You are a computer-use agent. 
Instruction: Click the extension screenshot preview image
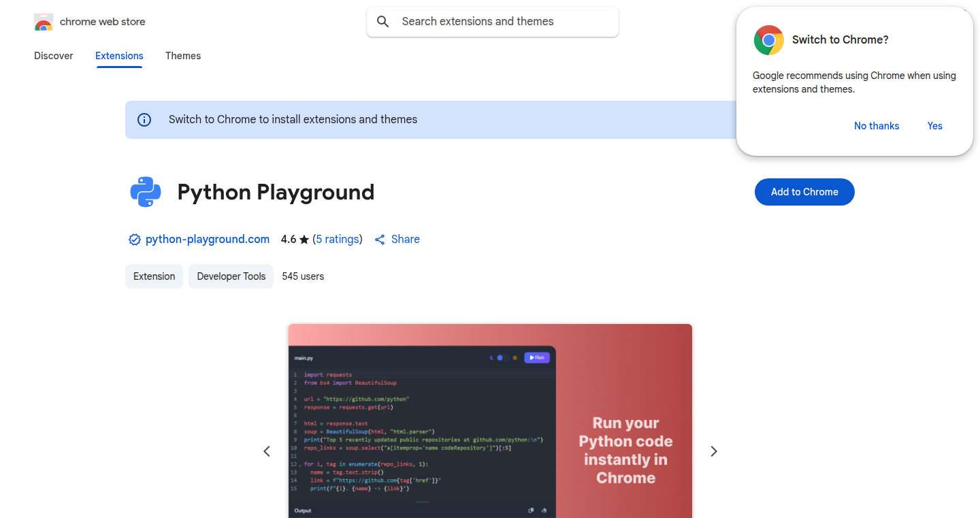tap(490, 421)
